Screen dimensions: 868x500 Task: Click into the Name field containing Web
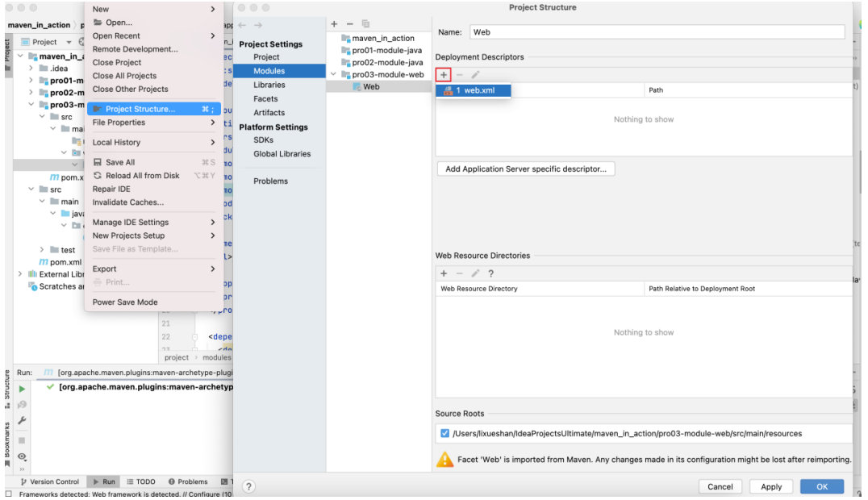[x=657, y=32]
